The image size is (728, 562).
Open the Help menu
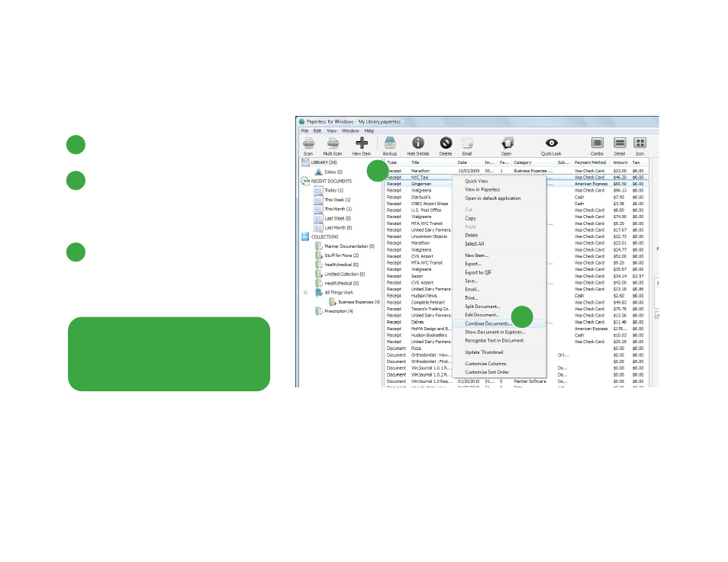point(369,131)
